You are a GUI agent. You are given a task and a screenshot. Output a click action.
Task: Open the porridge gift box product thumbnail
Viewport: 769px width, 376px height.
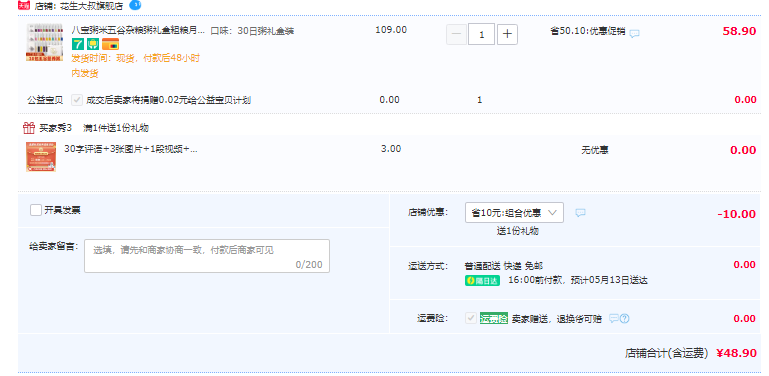point(44,42)
